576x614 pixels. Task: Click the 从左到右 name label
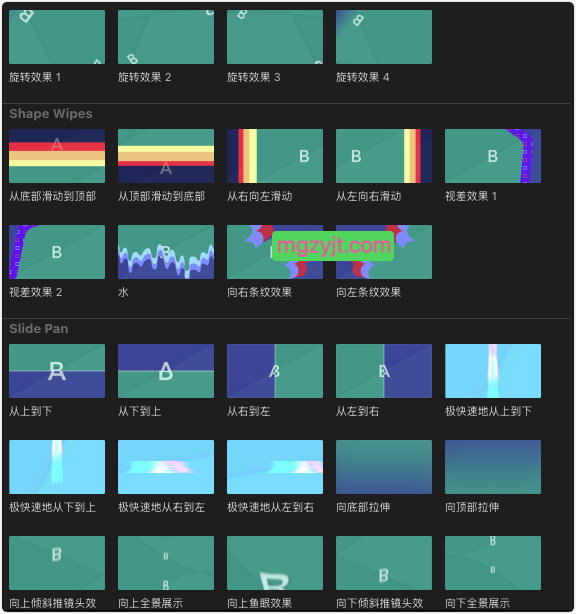[358, 411]
